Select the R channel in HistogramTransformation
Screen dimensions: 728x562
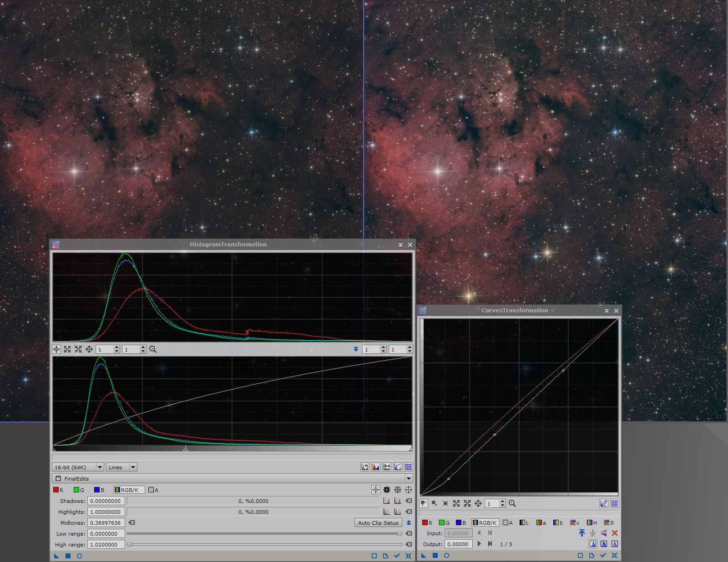point(57,490)
